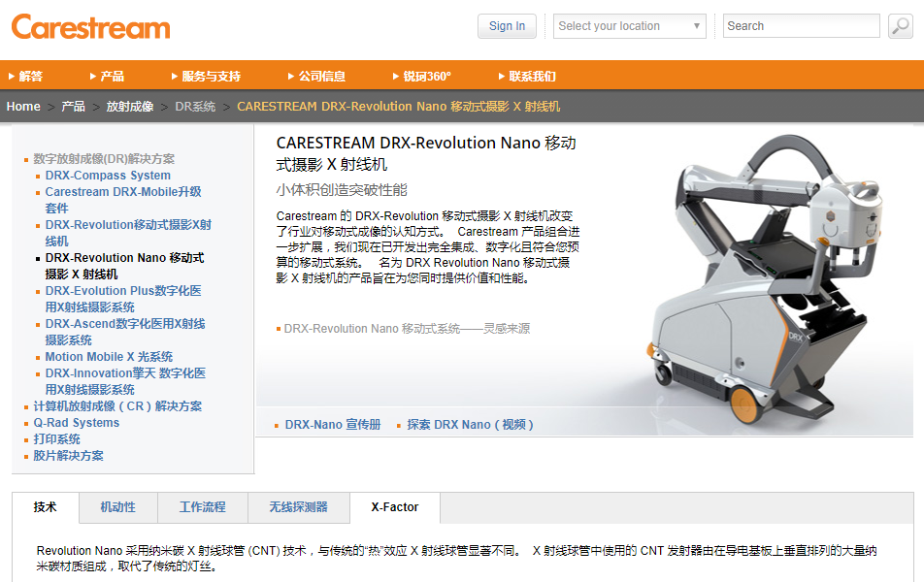924x582 pixels.
Task: Click the Search input field
Action: point(802,26)
